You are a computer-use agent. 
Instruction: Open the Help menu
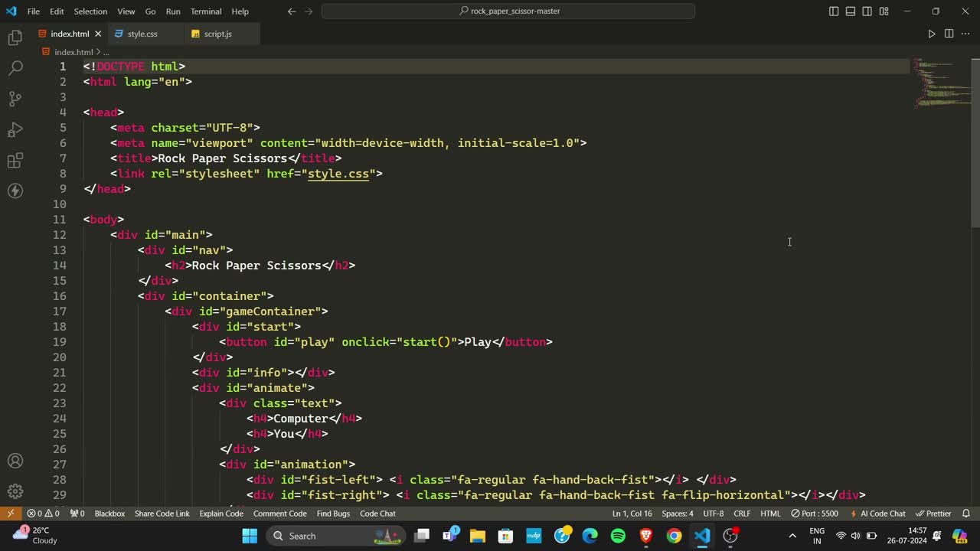(x=240, y=11)
